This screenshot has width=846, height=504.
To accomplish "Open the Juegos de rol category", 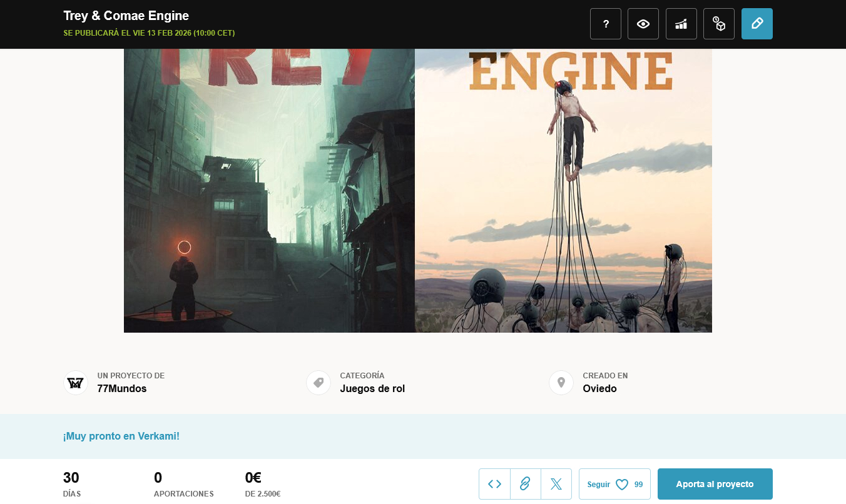I will click(372, 388).
